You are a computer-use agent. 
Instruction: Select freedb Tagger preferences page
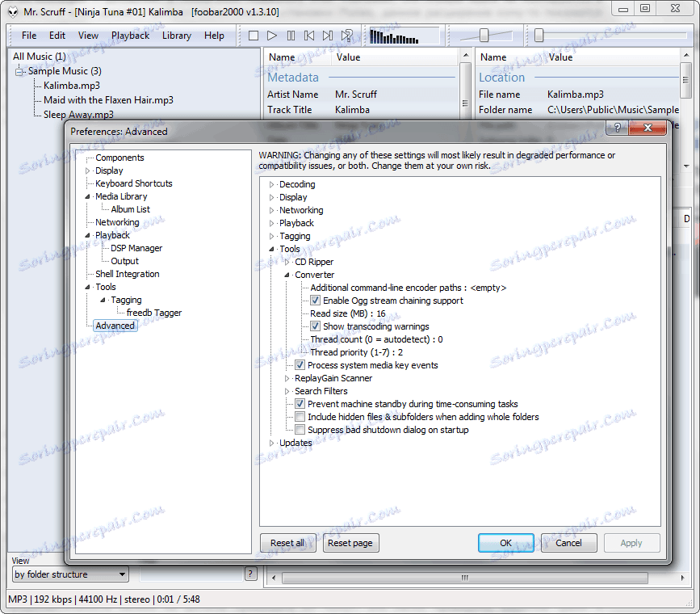pos(154,313)
